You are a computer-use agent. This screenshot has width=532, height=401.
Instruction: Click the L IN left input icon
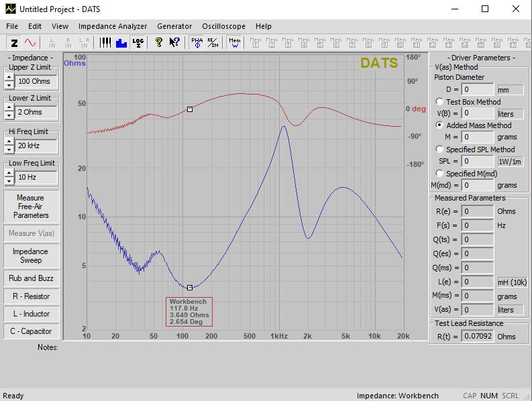52,43
